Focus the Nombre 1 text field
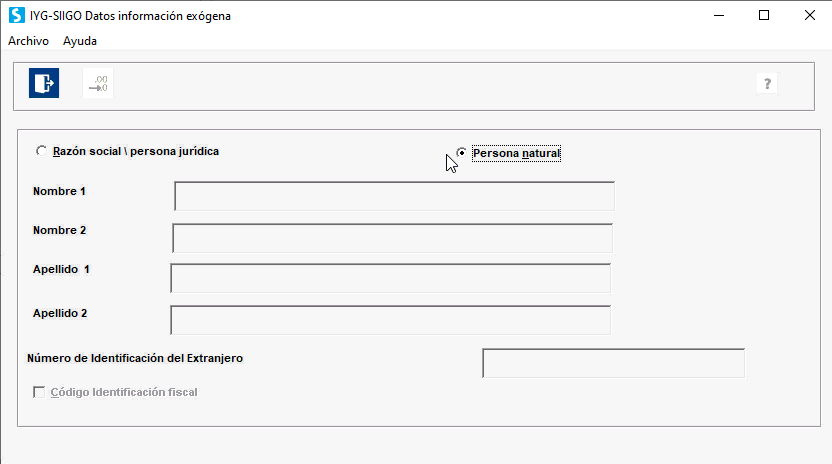 coord(394,196)
